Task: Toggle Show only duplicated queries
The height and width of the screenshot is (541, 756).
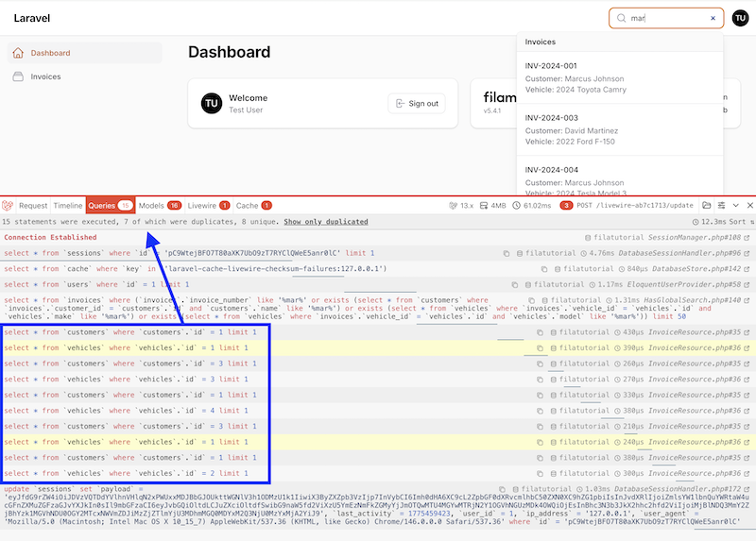Action: coord(325,222)
